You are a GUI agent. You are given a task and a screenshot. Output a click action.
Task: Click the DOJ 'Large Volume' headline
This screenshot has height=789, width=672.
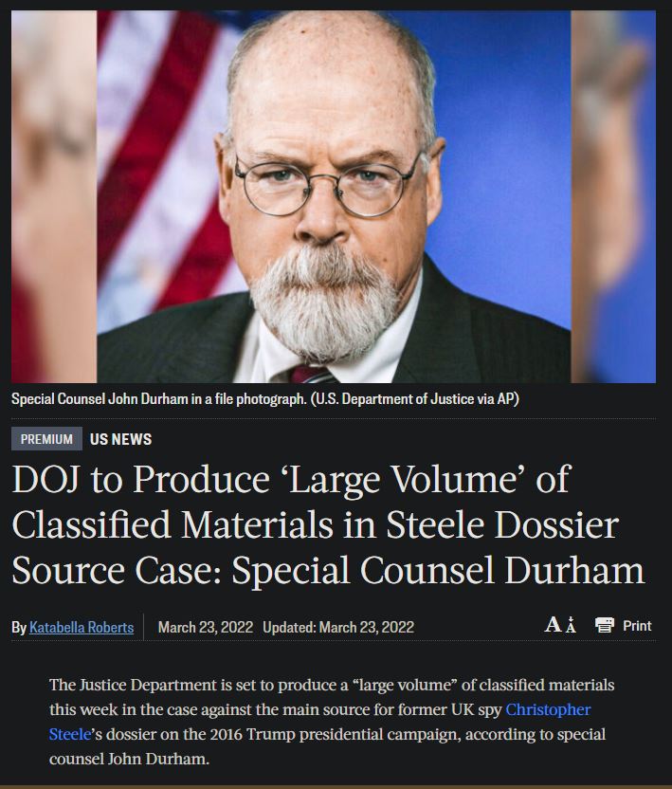point(328,524)
